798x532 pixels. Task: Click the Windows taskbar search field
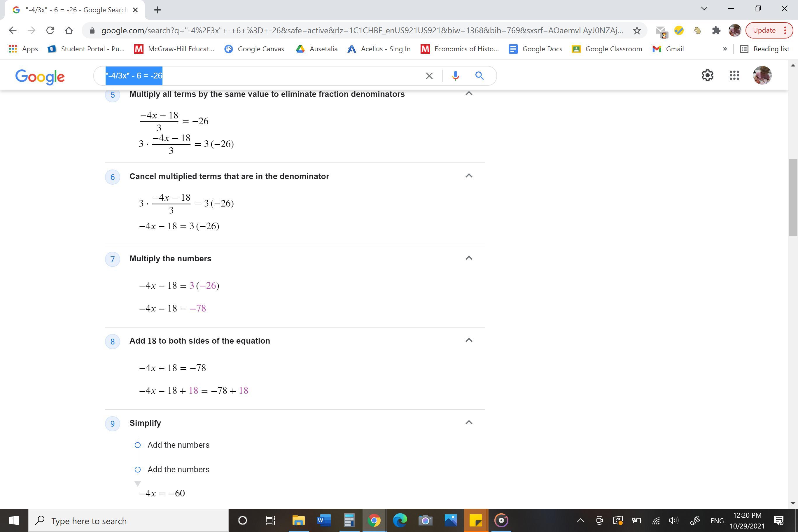click(x=129, y=520)
